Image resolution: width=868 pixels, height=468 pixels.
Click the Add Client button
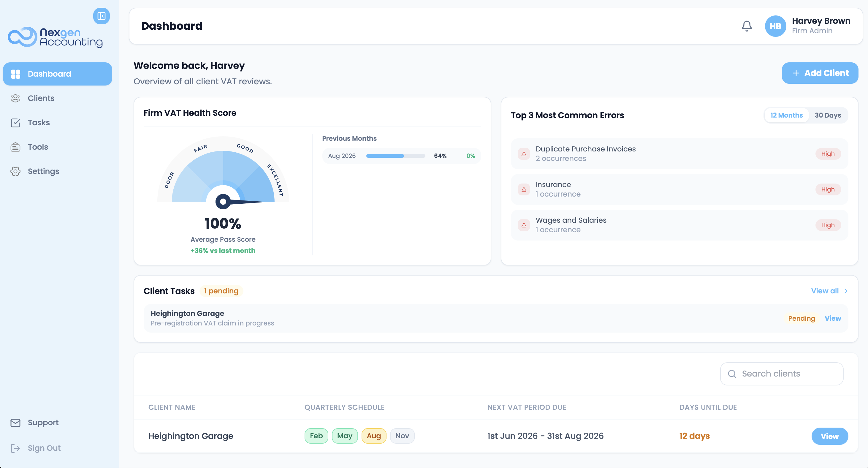[820, 73]
